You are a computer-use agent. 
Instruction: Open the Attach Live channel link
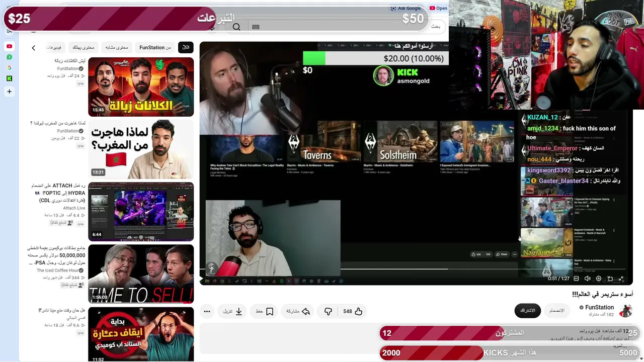[x=74, y=208]
